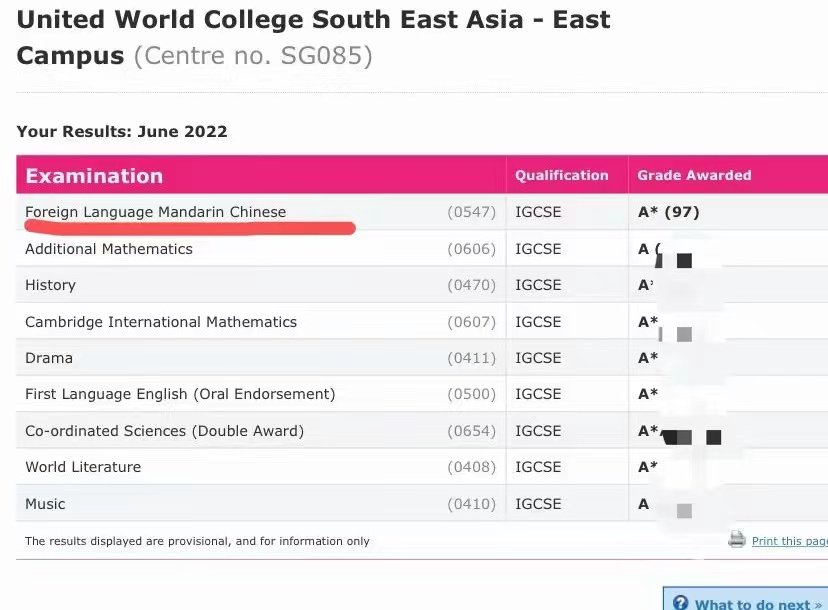
Task: Select the Additional Mathematics exam name
Action: pos(109,249)
